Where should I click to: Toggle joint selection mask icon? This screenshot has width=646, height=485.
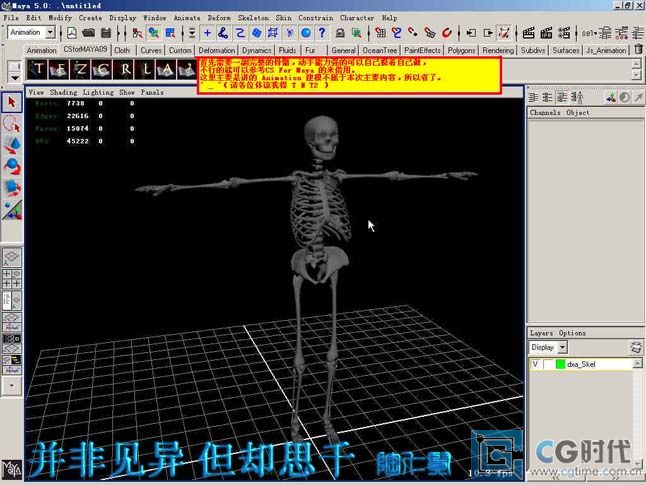[223, 33]
